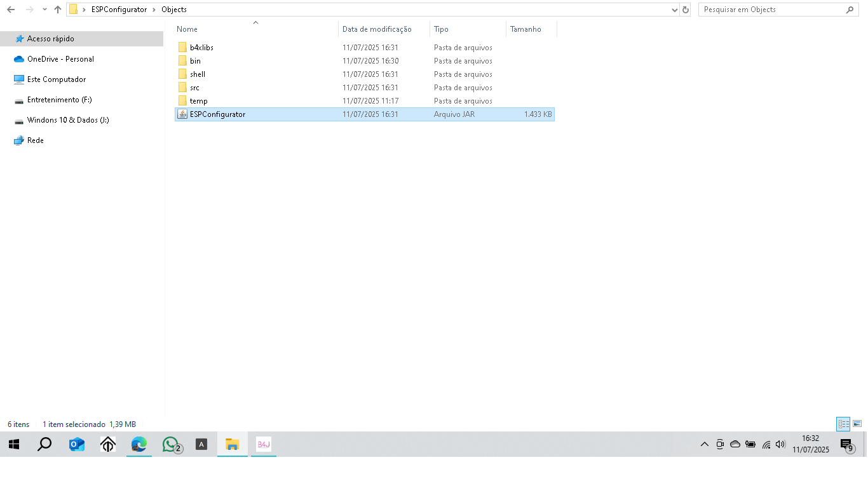This screenshot has width=868, height=488.
Task: Click the Rede network icon
Action: pos(19,140)
